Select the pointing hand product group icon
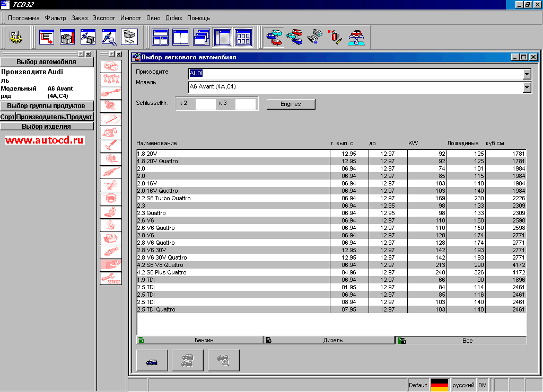The height and width of the screenshot is (392, 543). pyautogui.click(x=111, y=265)
